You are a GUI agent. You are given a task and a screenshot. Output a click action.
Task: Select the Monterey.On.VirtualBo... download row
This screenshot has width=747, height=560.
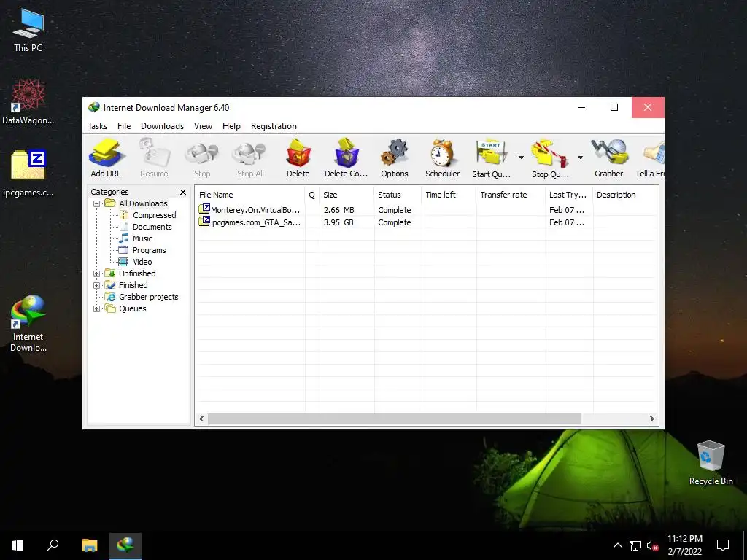426,210
